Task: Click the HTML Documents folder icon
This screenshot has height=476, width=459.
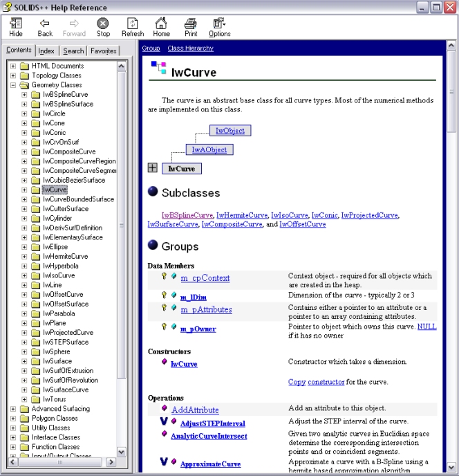Action: tap(24, 66)
